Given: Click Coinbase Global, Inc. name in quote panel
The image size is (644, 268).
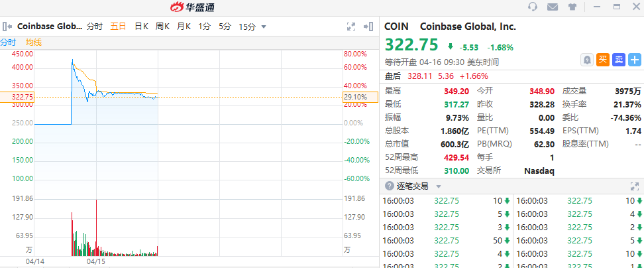Looking at the screenshot, I should pos(468,27).
